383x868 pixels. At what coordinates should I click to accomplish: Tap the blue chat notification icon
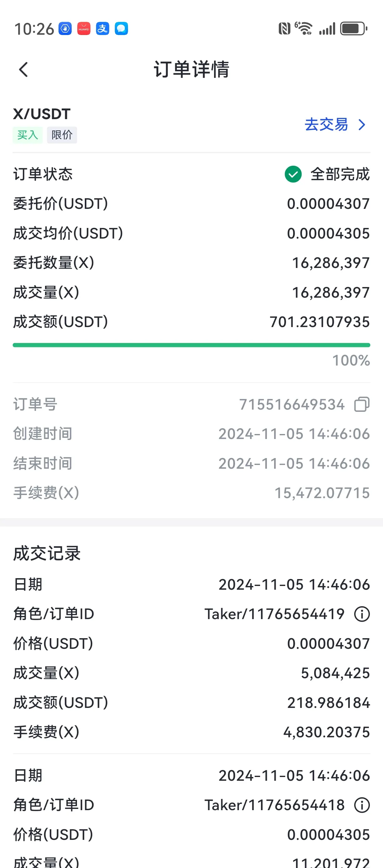pos(121,29)
